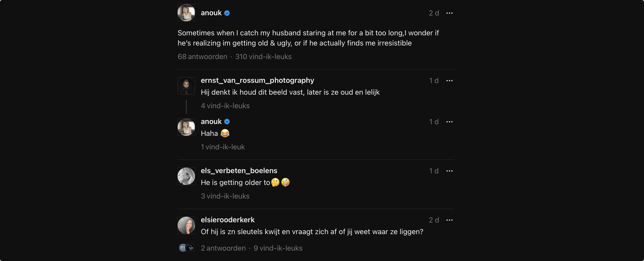This screenshot has height=261, width=644.
Task: Open the three-dot menu on anouk's Haha reply
Action: (449, 122)
